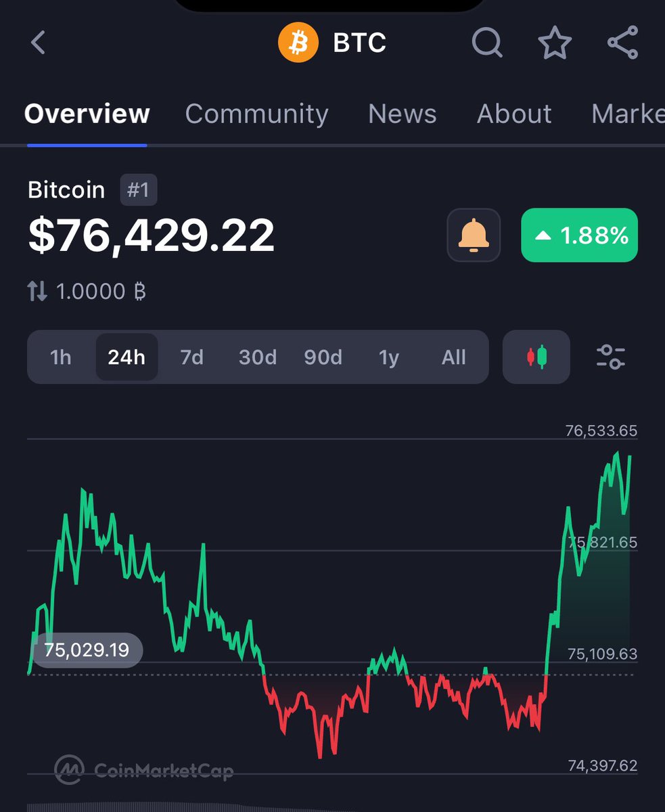Add BTC to watchlist with star icon
665x812 pixels.
tap(555, 43)
